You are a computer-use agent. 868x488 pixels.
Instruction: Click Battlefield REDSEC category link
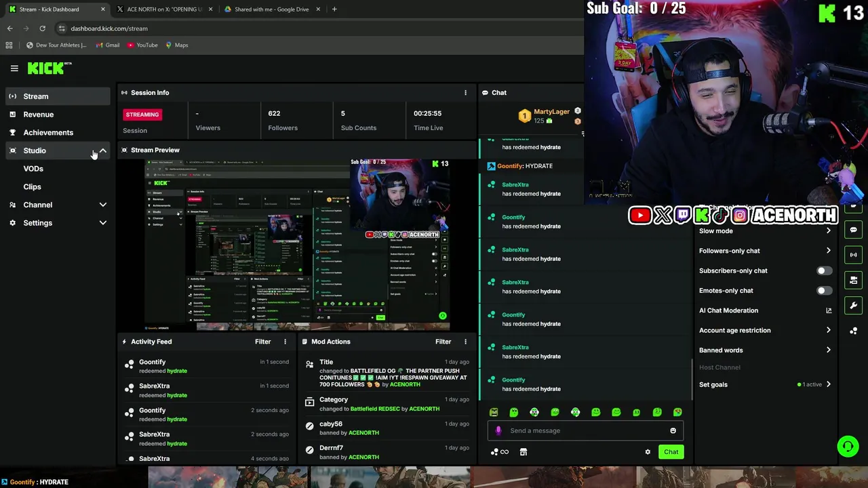click(x=385, y=409)
